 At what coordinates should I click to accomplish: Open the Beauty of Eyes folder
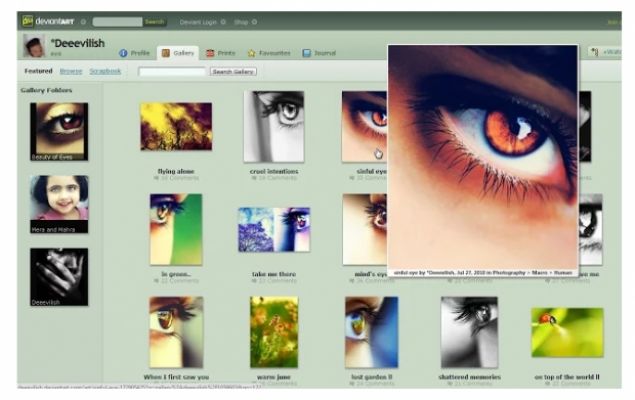(59, 130)
